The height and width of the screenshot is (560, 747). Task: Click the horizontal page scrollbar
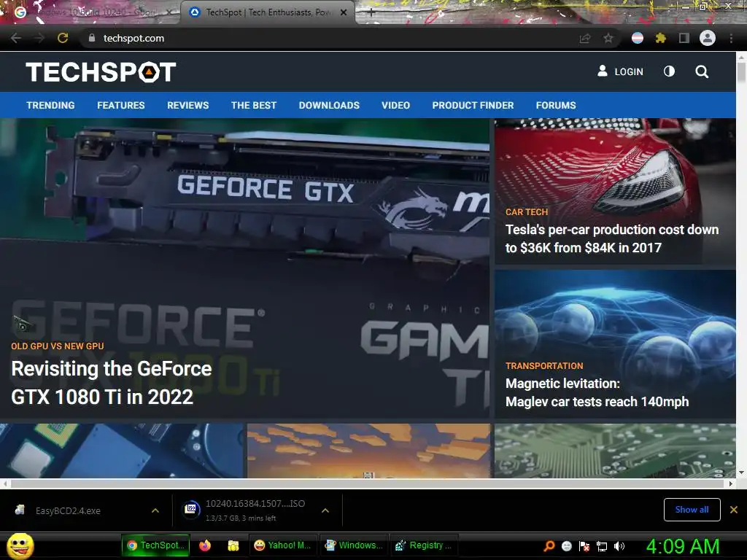(368, 484)
